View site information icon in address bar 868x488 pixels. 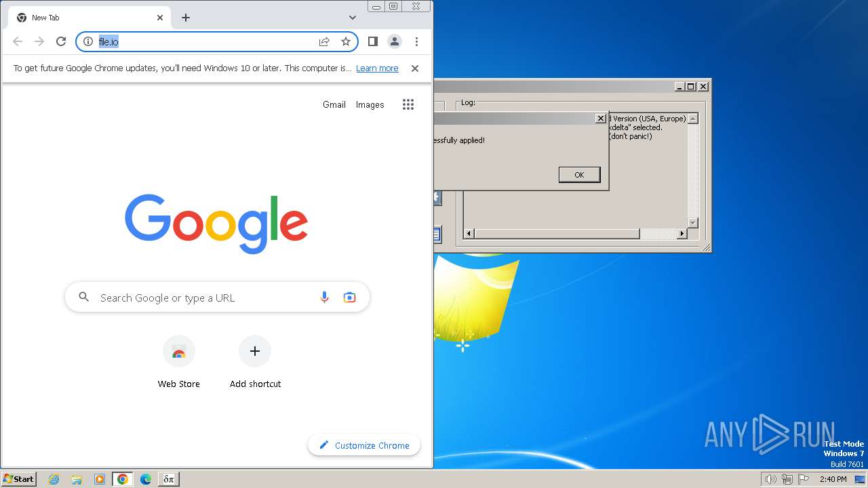tap(87, 41)
